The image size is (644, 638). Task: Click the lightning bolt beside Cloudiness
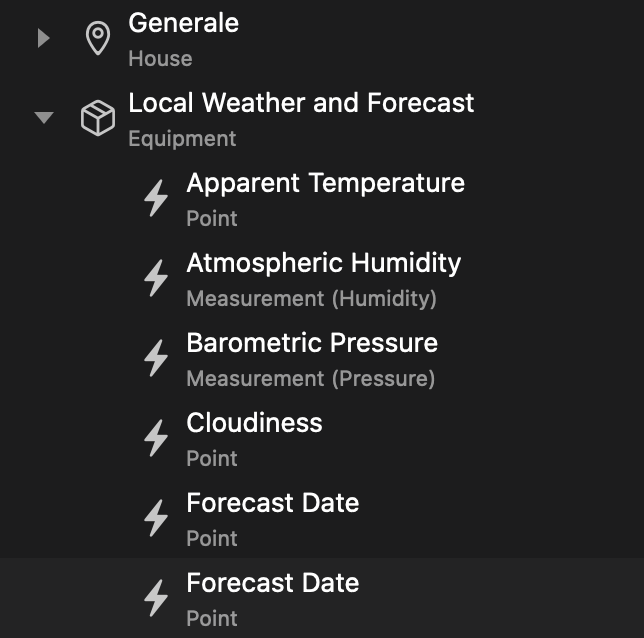point(156,438)
